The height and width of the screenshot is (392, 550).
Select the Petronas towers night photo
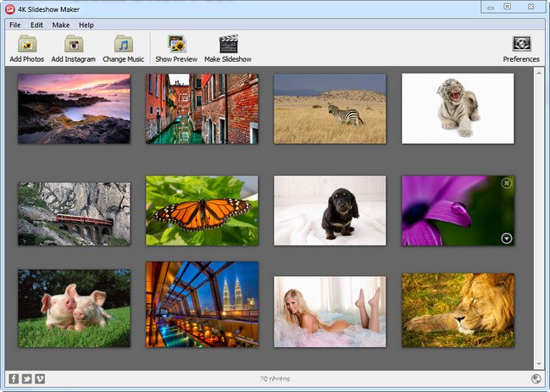202,305
